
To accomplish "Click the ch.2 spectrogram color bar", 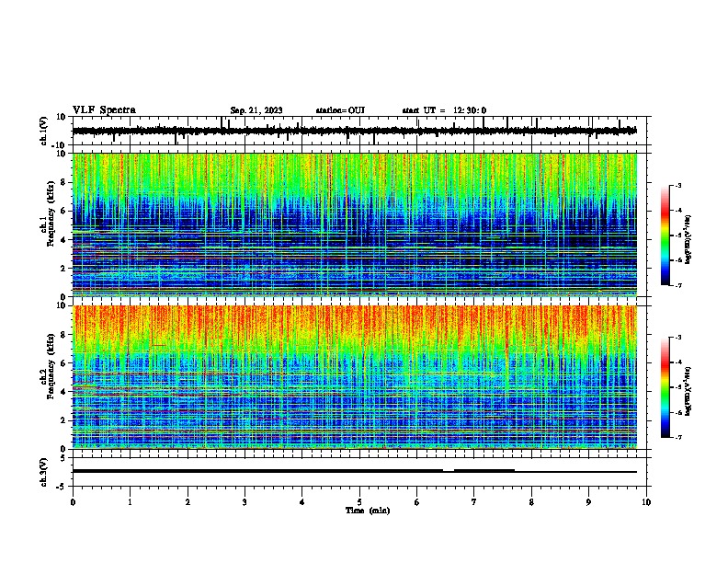I will tap(665, 387).
